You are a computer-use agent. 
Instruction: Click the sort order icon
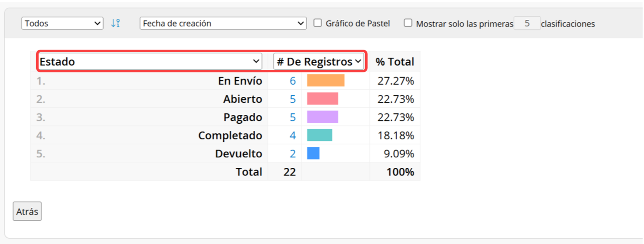coord(116,23)
